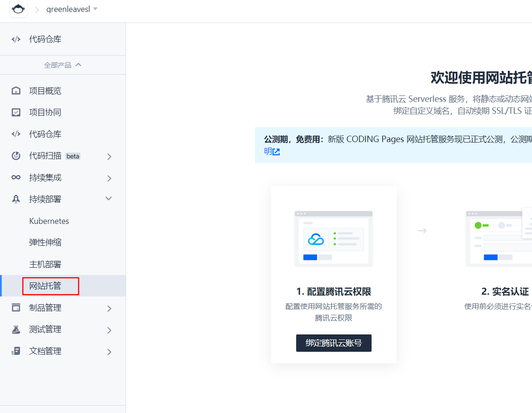Screen dimensions: 532x413
Task: Collapse the 全部产品 section
Action: (63, 65)
